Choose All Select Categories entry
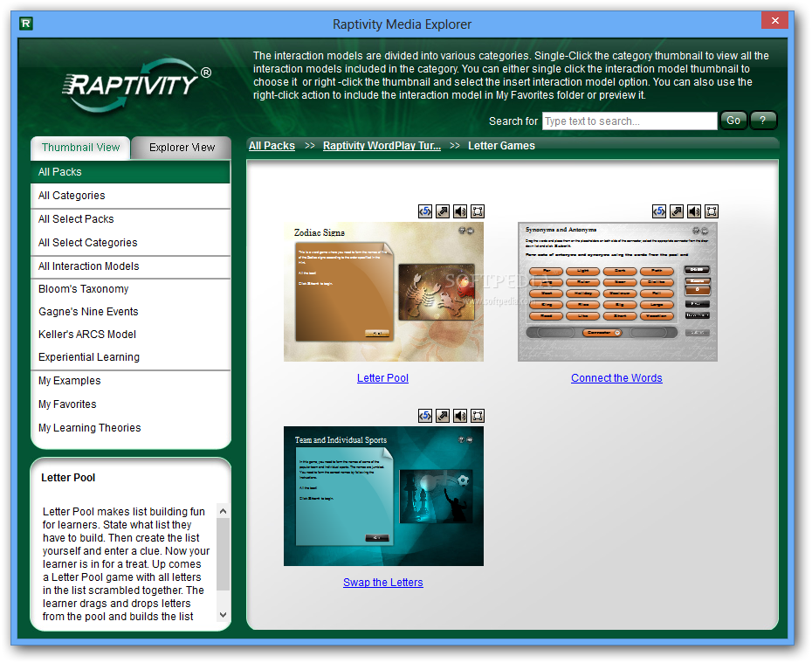The width and height of the screenshot is (812, 663). 130,243
